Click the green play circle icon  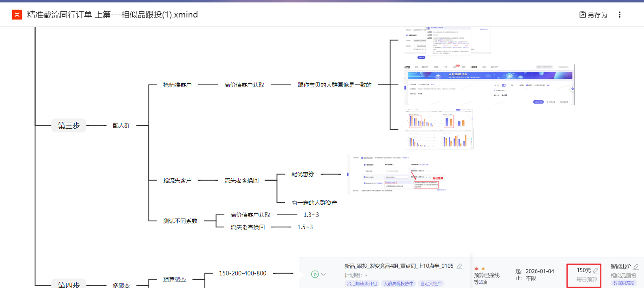(314, 274)
